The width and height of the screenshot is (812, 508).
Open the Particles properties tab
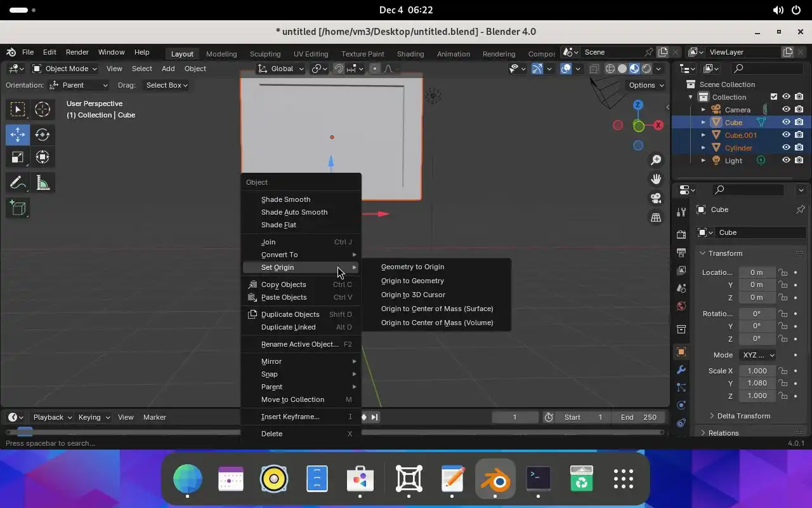tap(681, 387)
